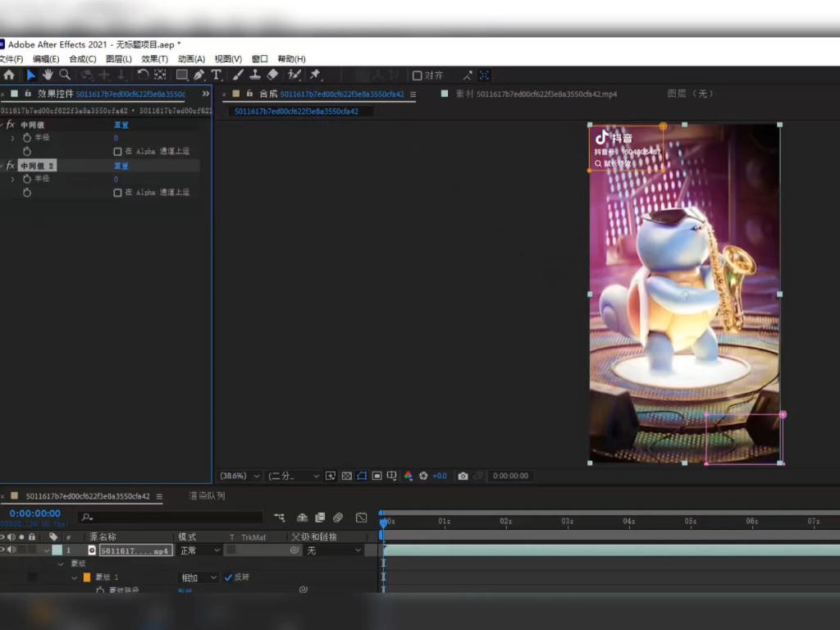The image size is (840, 630).
Task: Select the Rotation tool
Action: [x=143, y=75]
